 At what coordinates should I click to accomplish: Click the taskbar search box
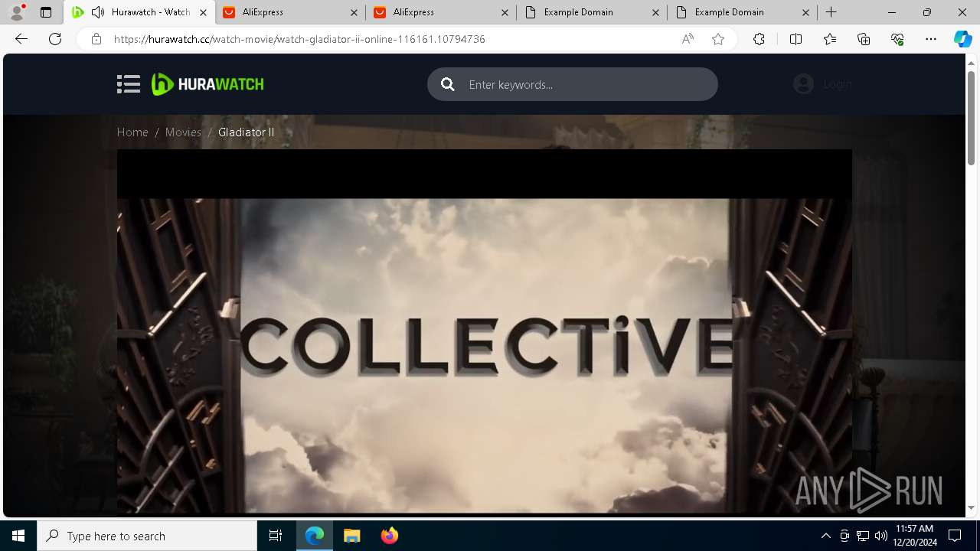(x=147, y=536)
